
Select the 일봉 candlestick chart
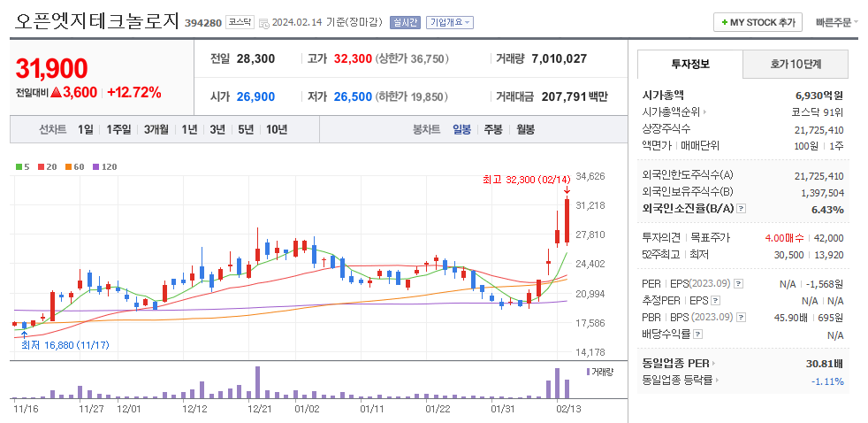pos(461,130)
